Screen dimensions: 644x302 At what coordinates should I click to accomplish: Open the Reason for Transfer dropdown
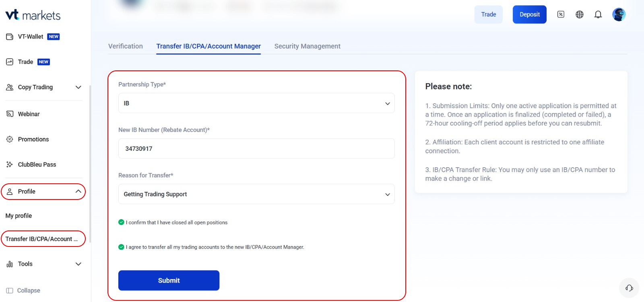coord(256,194)
